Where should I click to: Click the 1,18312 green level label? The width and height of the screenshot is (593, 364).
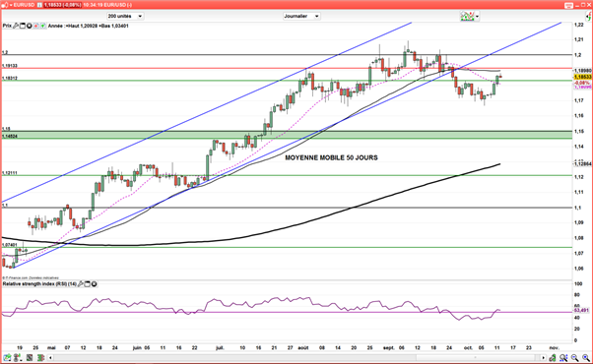click(x=10, y=78)
